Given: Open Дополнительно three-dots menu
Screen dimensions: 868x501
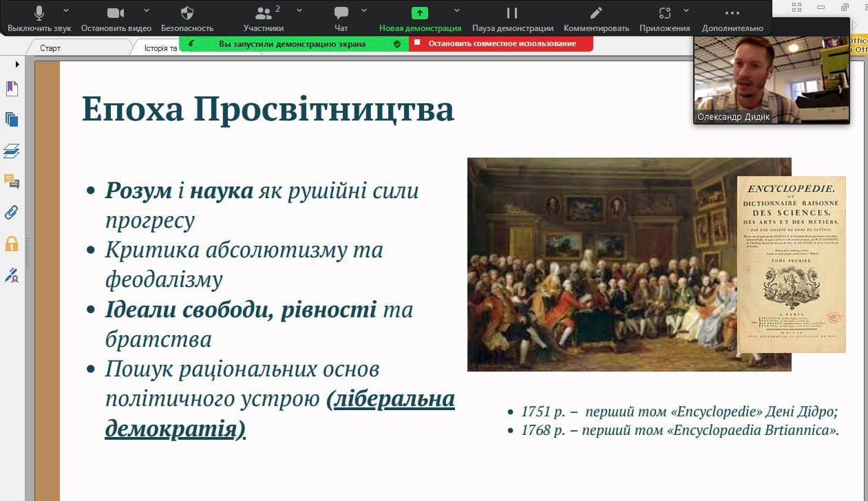Looking at the screenshot, I should [x=732, y=19].
